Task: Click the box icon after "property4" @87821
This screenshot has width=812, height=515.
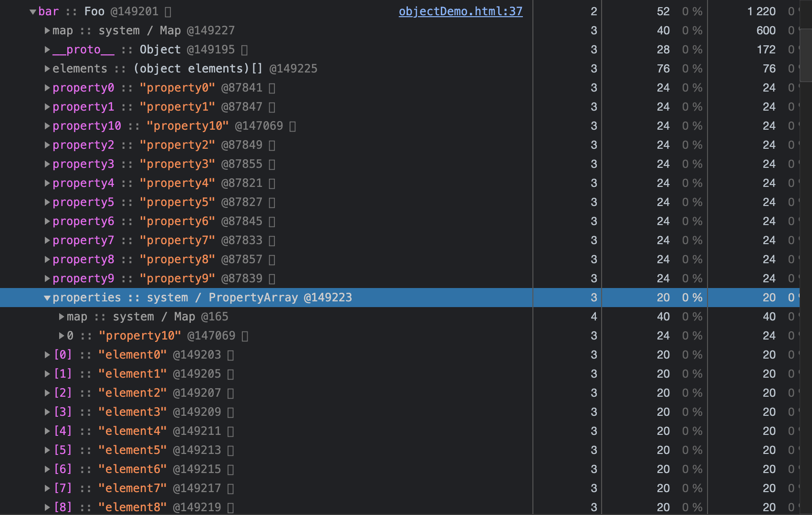Action: (x=272, y=183)
